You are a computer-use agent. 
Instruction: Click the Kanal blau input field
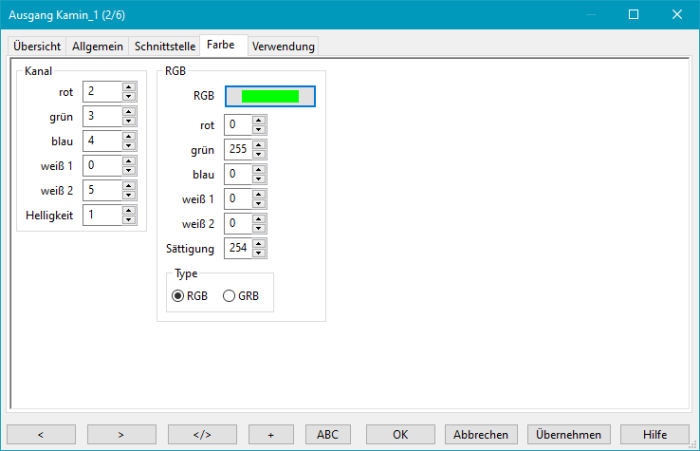coord(101,140)
